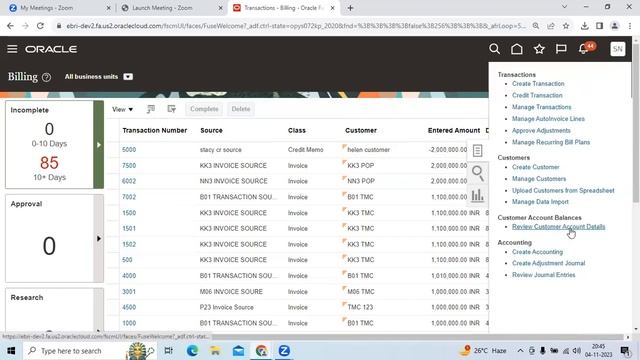Image resolution: width=640 pixels, height=360 pixels.
Task: Open Review Customer Account Details link
Action: (558, 227)
